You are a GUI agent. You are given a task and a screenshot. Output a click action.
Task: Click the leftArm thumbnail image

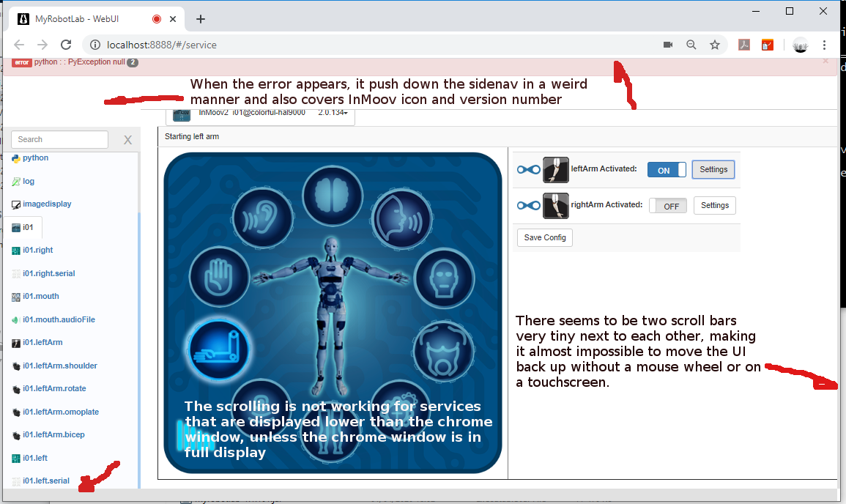(556, 170)
